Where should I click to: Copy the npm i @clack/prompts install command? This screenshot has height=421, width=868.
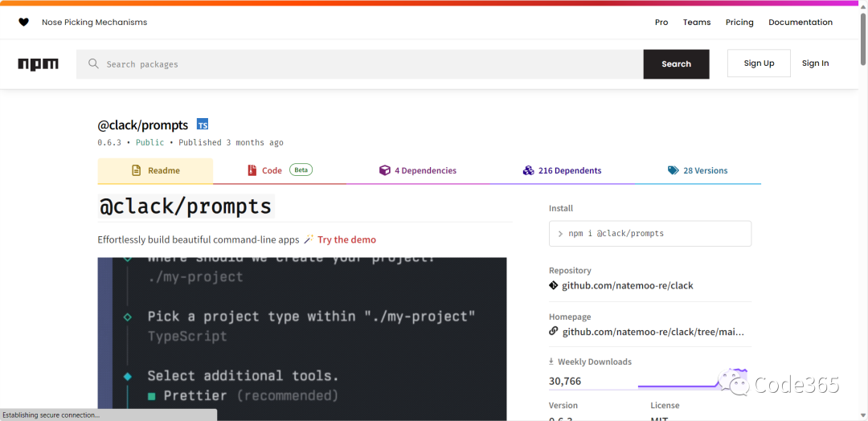(650, 234)
